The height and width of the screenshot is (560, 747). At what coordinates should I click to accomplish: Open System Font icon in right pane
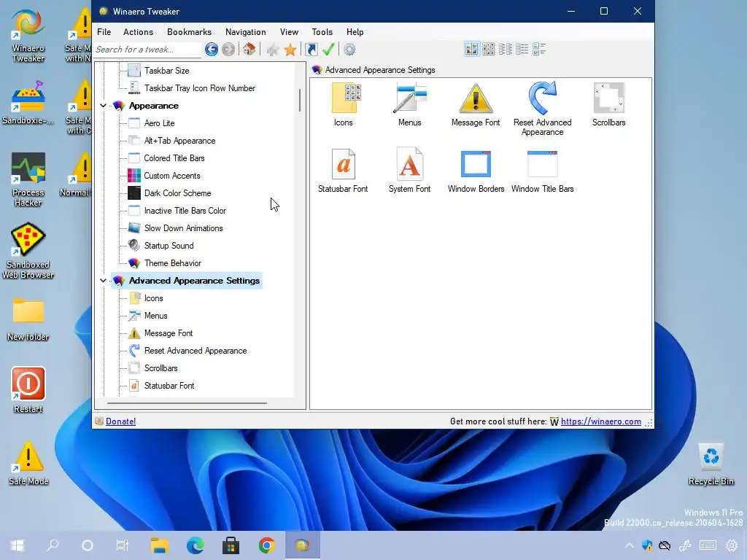(410, 171)
